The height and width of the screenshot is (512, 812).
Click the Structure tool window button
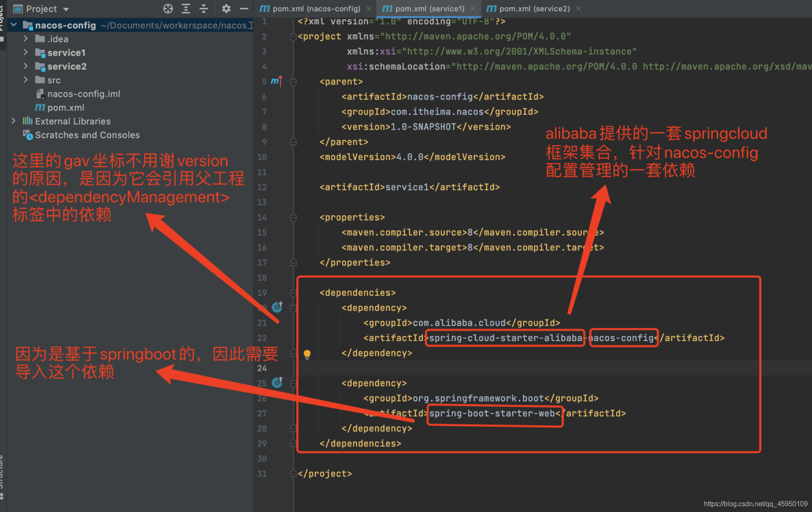(2, 476)
